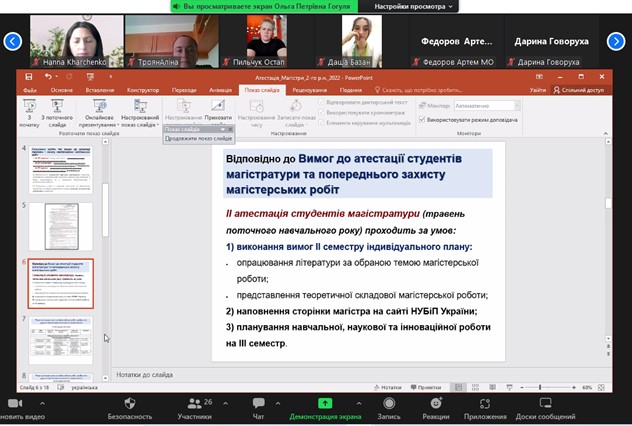Viewport: 632px width, 426px height.
Task: Open the Подання ribbon tab
Action: point(351,90)
